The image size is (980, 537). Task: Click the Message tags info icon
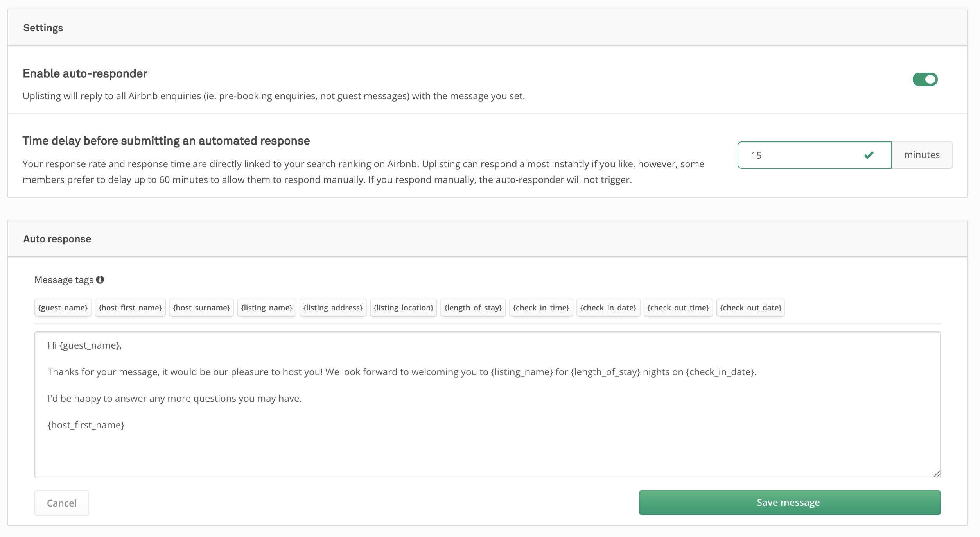[100, 280]
